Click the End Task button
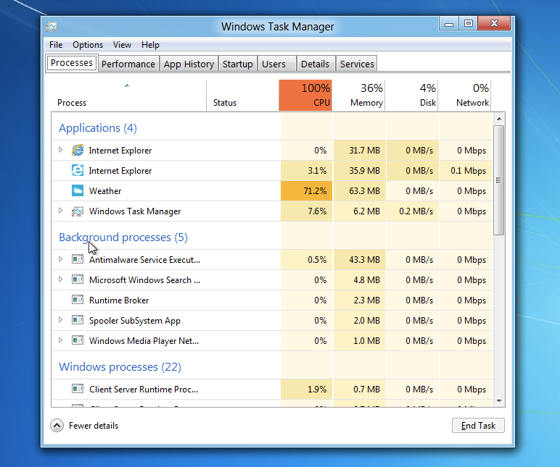The image size is (560, 467). click(x=478, y=426)
